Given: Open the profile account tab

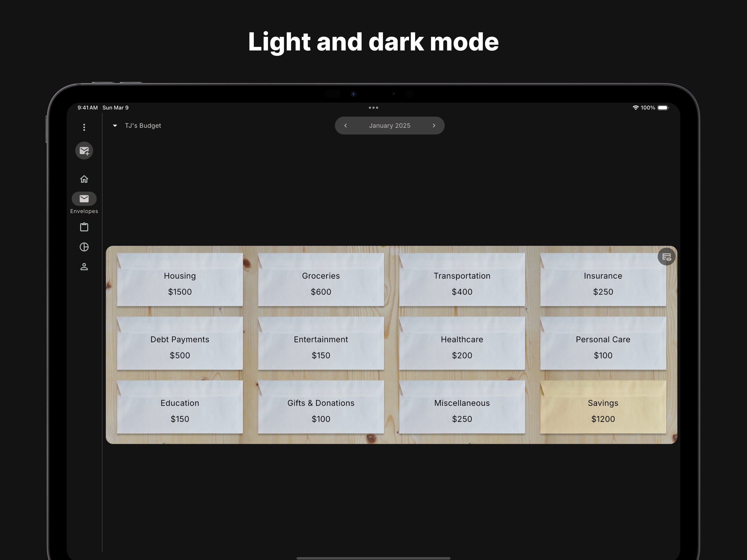Looking at the screenshot, I should [x=84, y=267].
